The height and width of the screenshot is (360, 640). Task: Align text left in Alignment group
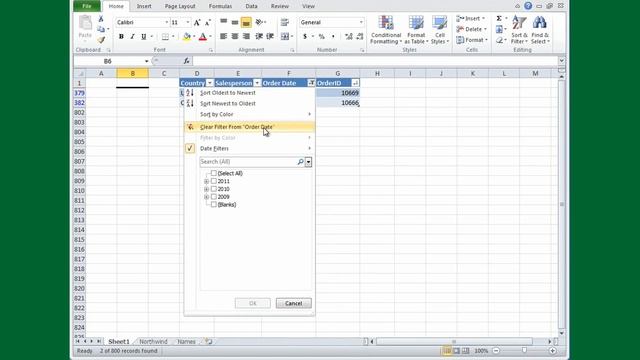click(x=223, y=36)
